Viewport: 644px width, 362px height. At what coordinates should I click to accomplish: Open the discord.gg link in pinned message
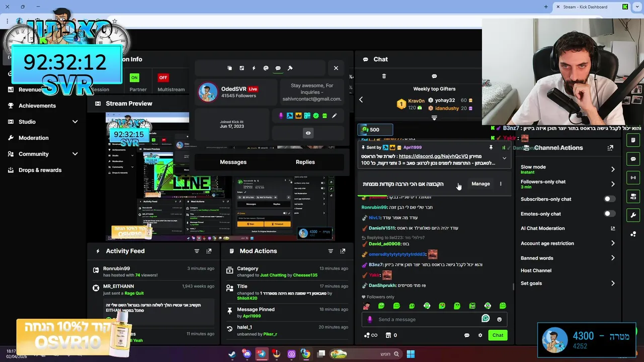click(x=433, y=156)
